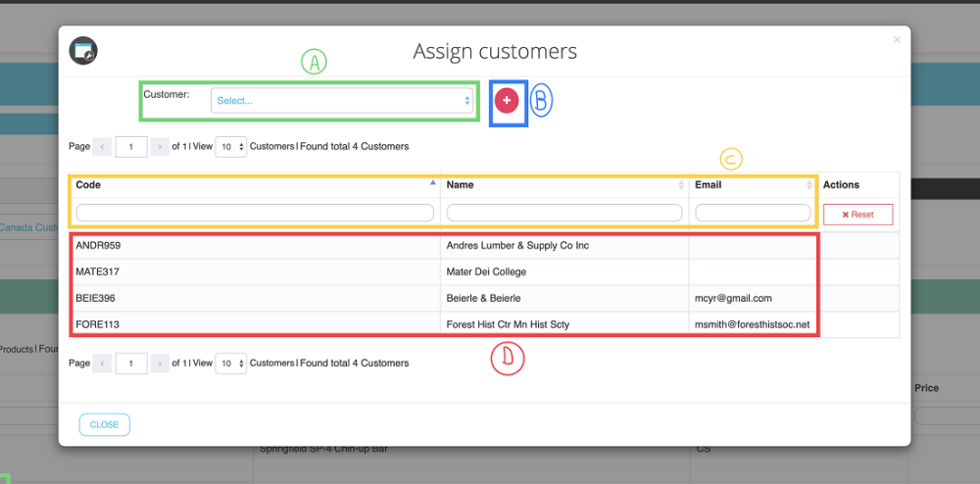Open the top View 10 per-page dropdown
Screen dimensions: 980x484
pyautogui.click(x=230, y=147)
